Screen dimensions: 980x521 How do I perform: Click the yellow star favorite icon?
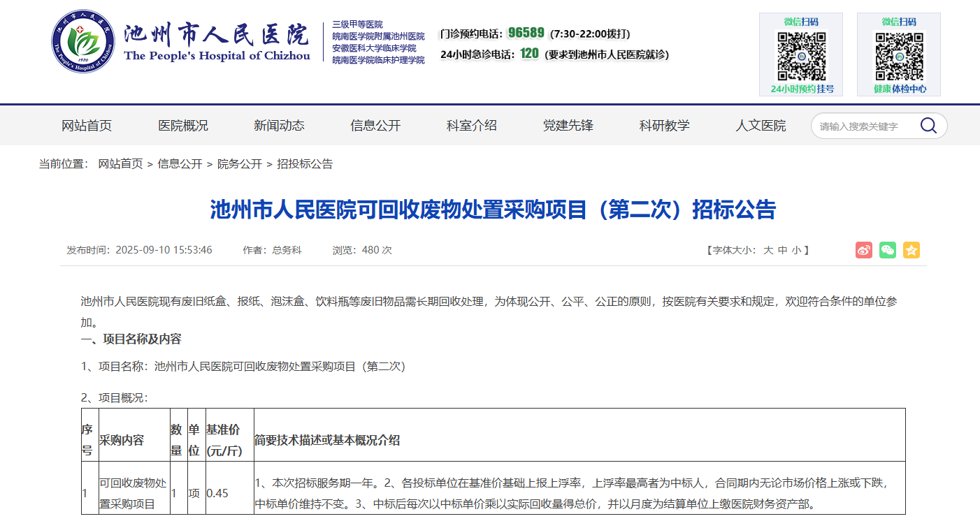coord(911,250)
